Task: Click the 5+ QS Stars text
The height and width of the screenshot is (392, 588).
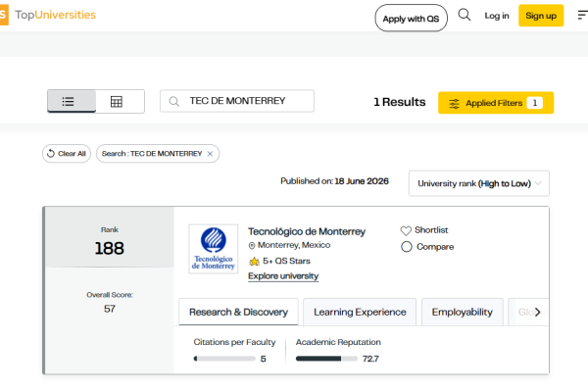Action: pyautogui.click(x=286, y=261)
